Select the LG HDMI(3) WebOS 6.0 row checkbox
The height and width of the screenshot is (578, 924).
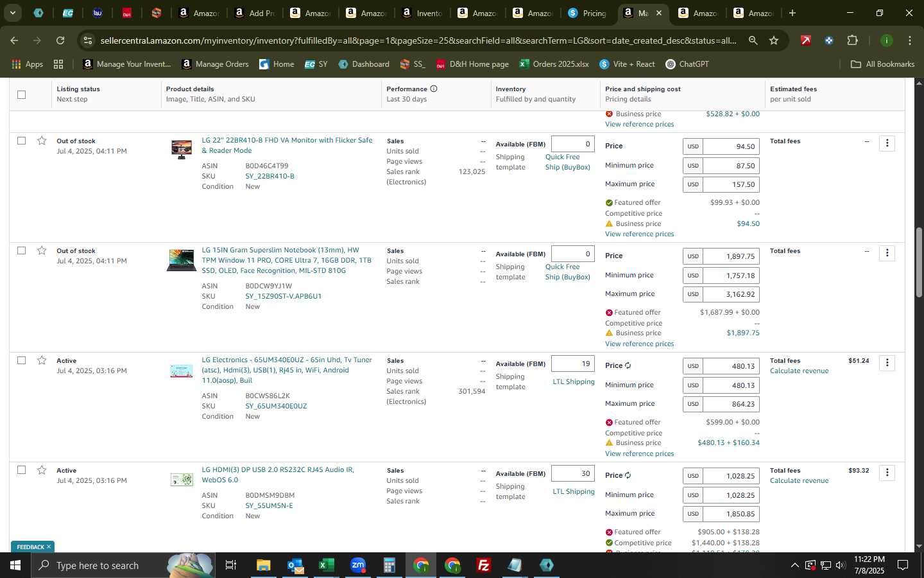pyautogui.click(x=21, y=470)
